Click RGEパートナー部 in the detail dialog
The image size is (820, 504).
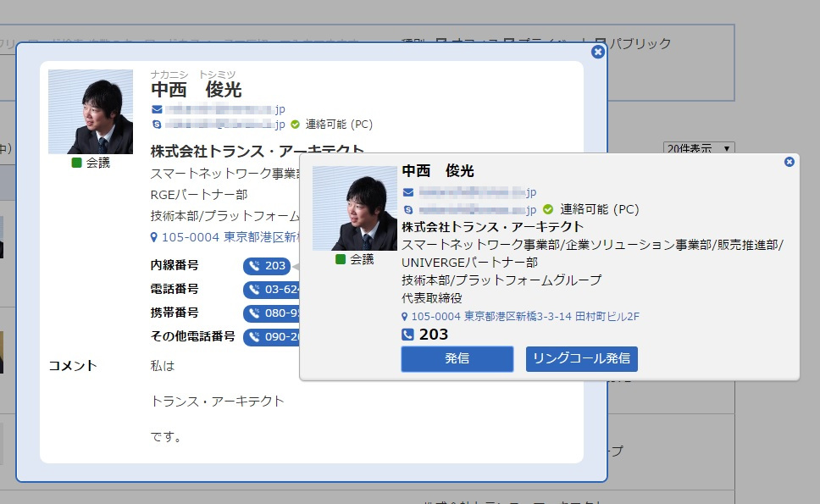click(x=199, y=195)
